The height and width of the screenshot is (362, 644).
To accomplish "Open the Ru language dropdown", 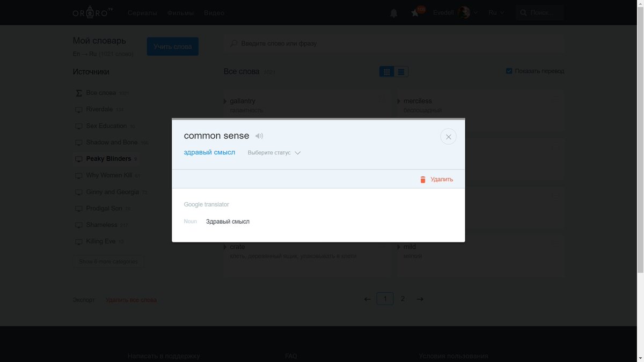I will tap(496, 13).
